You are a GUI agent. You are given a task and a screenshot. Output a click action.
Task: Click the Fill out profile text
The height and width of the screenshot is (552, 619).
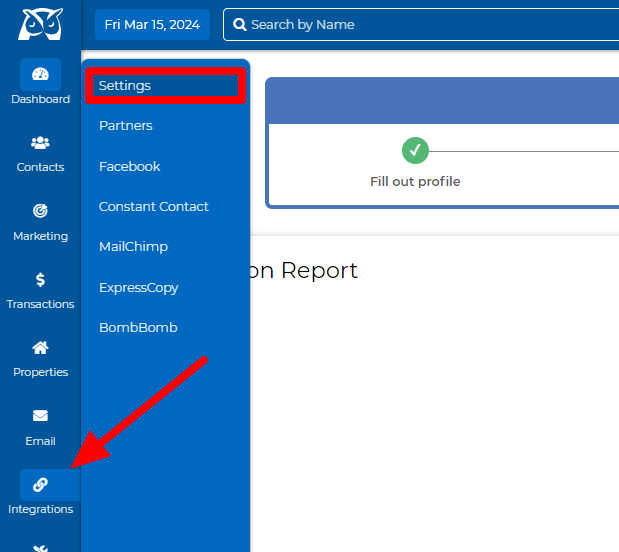(x=415, y=182)
